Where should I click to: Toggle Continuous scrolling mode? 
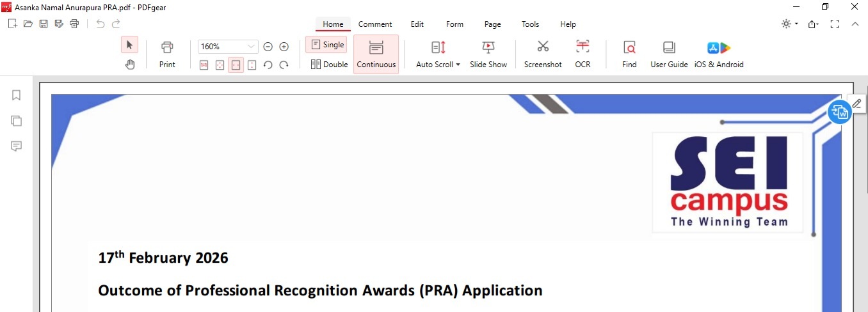[x=376, y=54]
